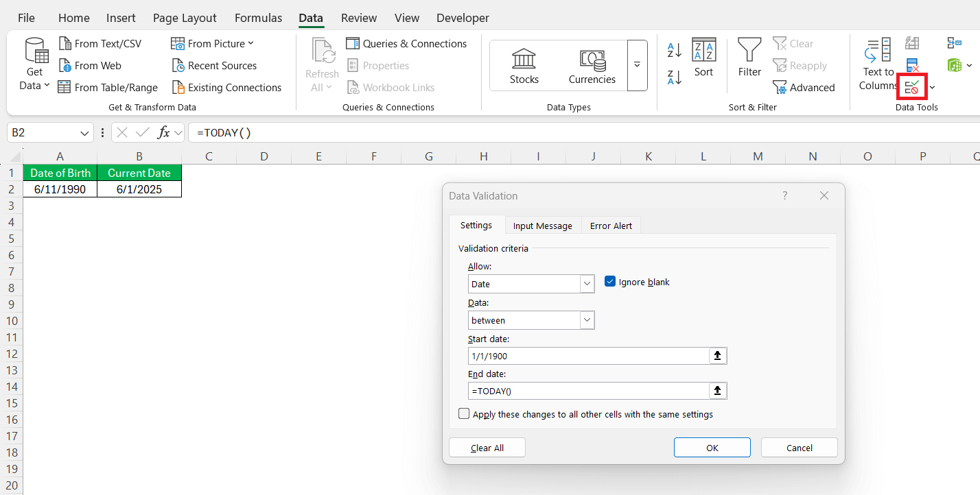Open the Get Data menu
The width and height of the screenshot is (980, 495).
(x=36, y=65)
